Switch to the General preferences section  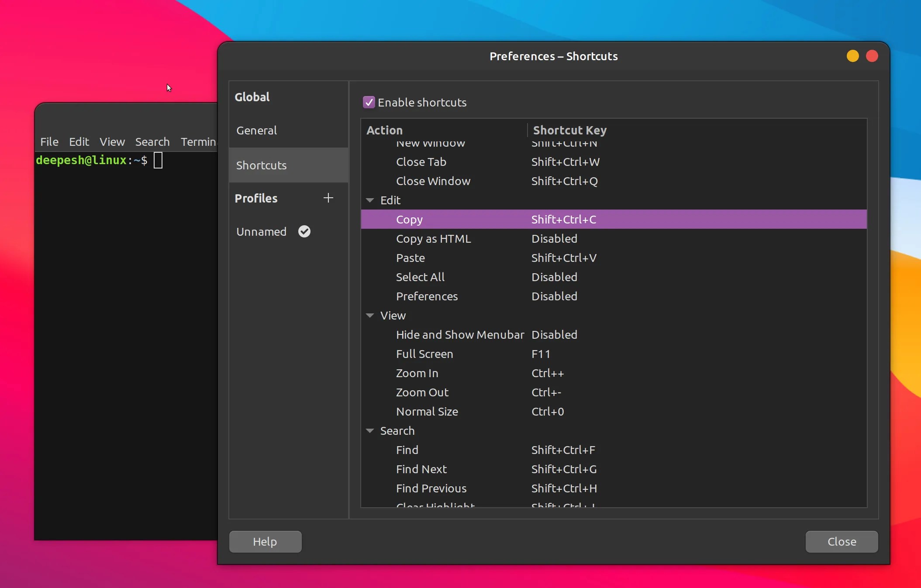(257, 130)
